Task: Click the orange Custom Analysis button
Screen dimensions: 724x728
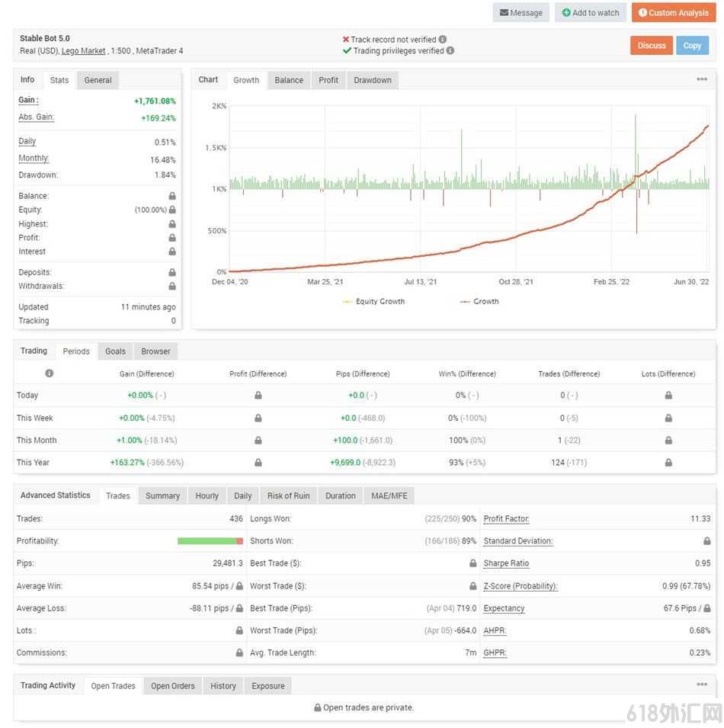Action: coord(674,12)
